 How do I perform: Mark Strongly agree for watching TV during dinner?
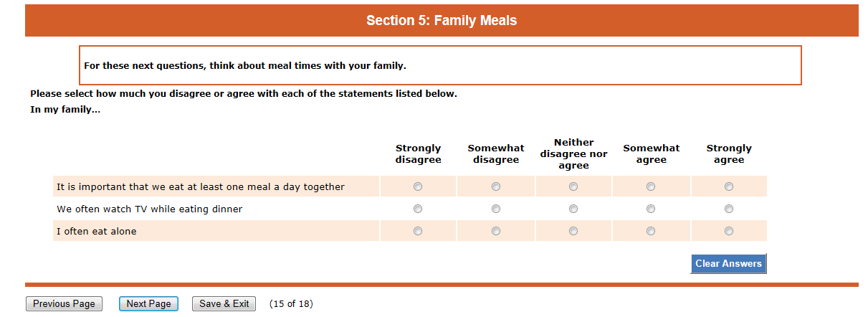(729, 209)
